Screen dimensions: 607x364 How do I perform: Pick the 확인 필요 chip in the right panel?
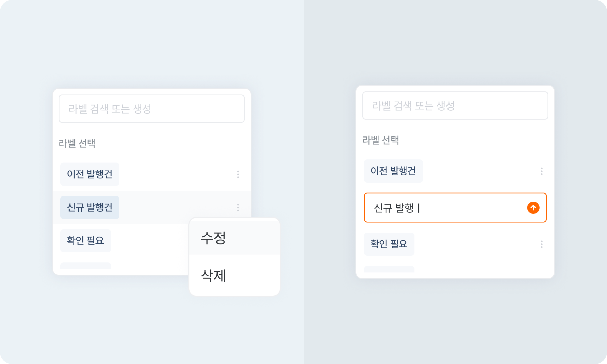click(389, 244)
